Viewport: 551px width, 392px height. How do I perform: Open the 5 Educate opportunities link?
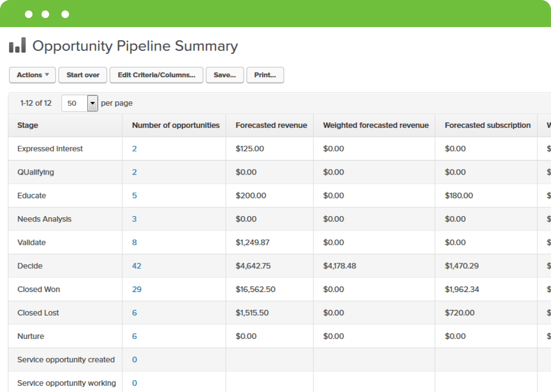point(134,196)
